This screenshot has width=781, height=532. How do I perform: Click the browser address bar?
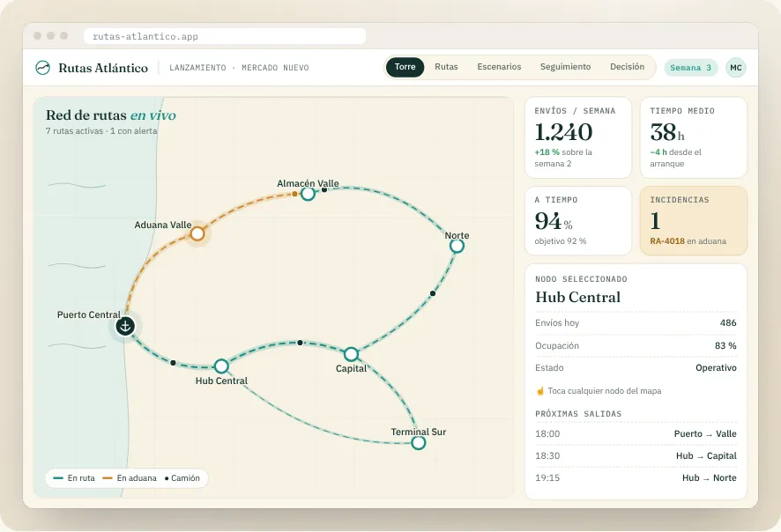[225, 36]
